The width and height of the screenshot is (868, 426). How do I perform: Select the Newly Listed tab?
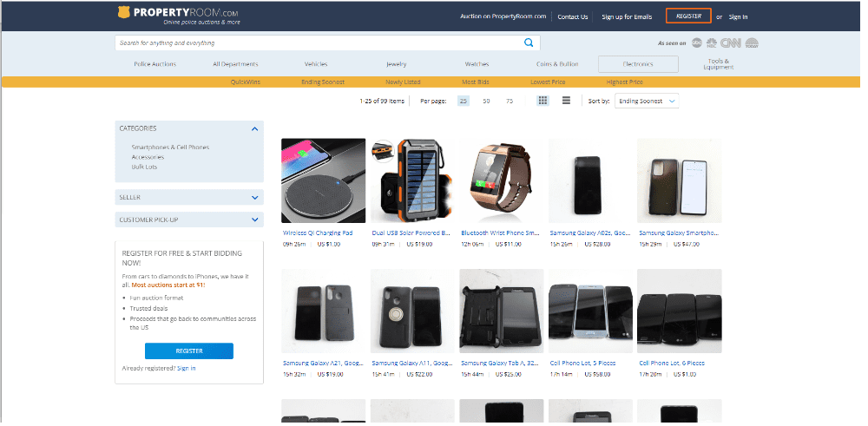coord(403,82)
